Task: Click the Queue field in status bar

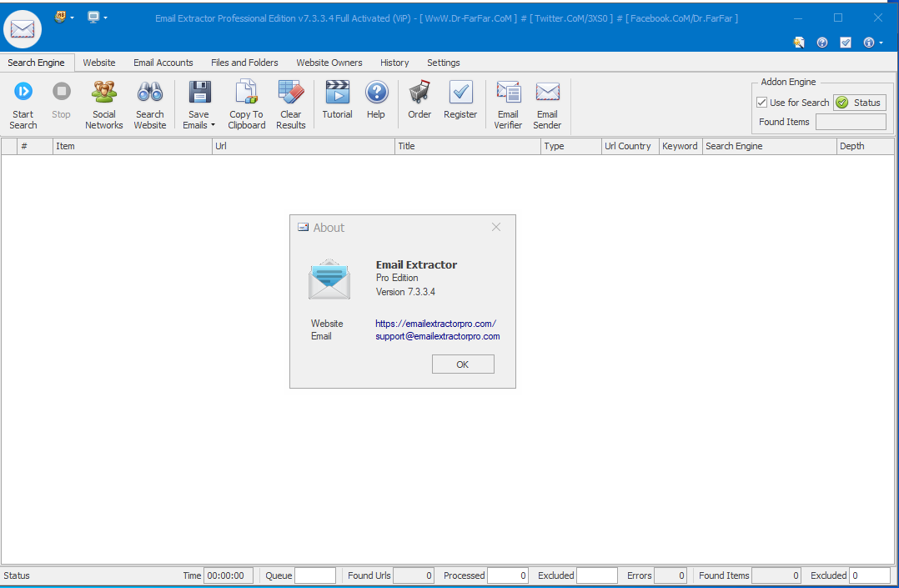Action: point(314,575)
